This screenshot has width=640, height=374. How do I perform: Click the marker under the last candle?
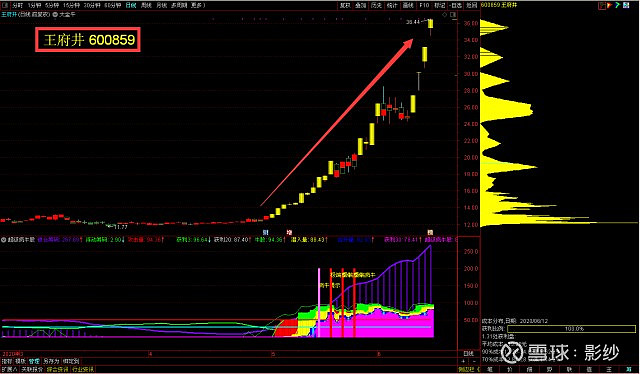[430, 232]
